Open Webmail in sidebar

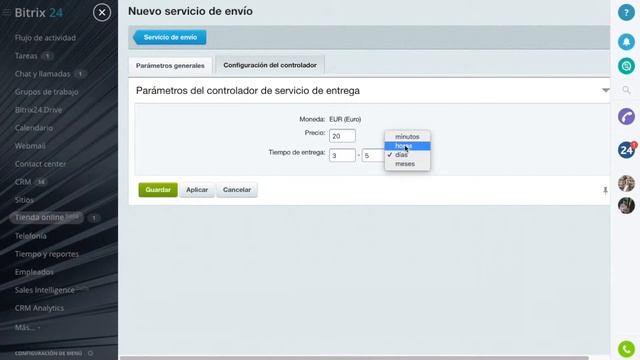tap(30, 146)
